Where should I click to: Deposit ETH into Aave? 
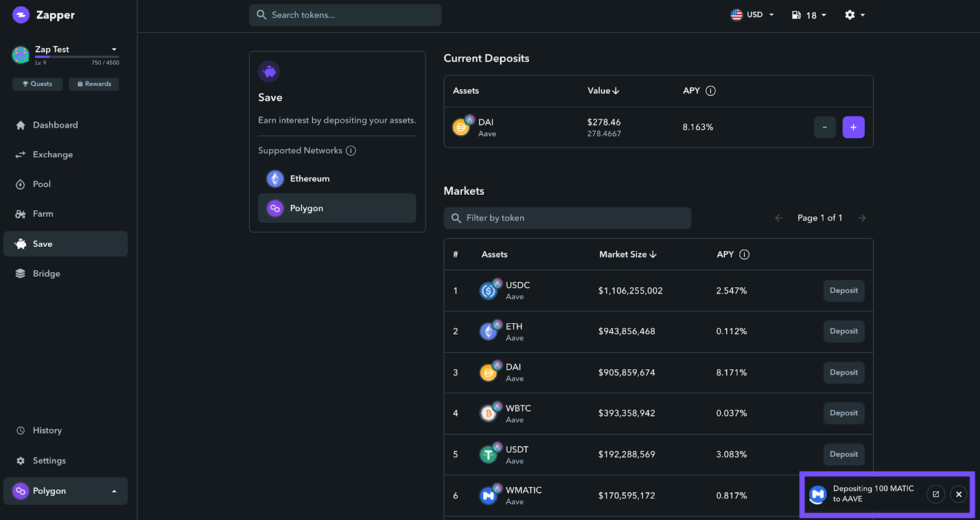[843, 331]
